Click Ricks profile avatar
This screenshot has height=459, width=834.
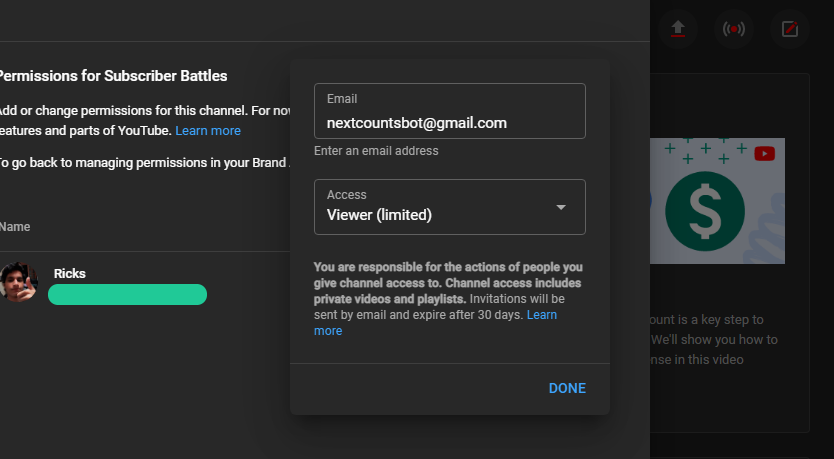(x=18, y=282)
